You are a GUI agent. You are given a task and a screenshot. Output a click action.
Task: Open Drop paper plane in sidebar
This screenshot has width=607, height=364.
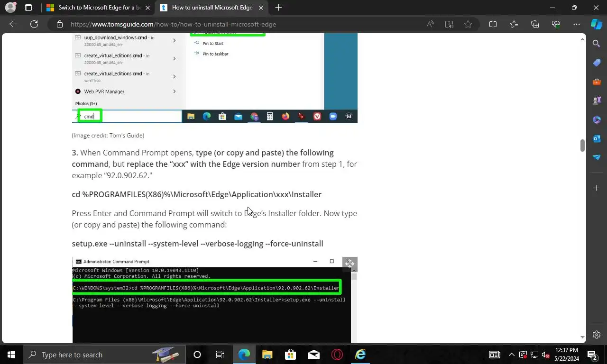point(597,157)
